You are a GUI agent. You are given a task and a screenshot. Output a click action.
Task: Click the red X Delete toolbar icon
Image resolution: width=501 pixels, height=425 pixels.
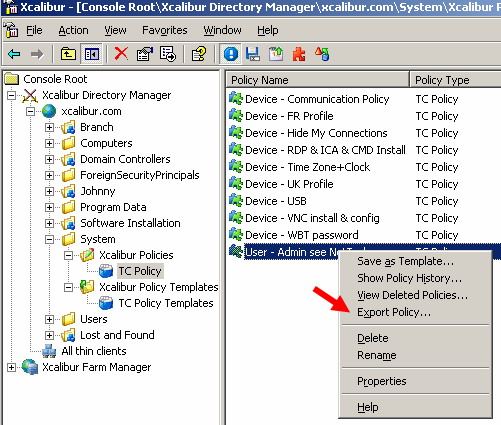coord(121,54)
